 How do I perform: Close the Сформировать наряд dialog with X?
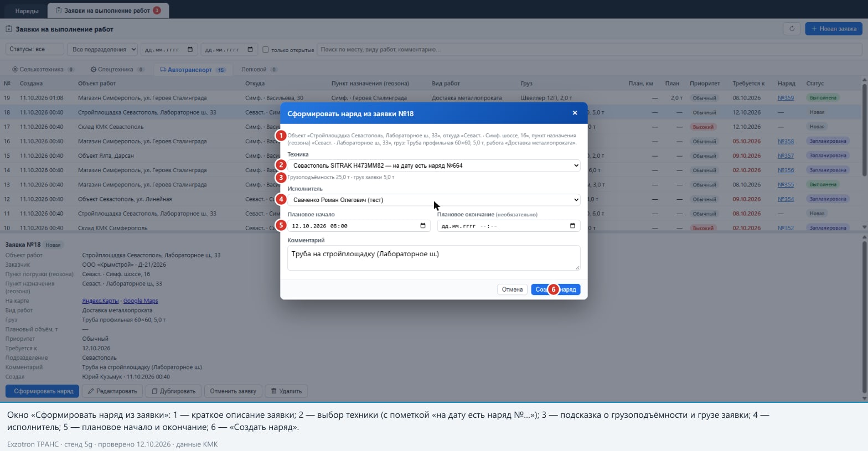pos(575,113)
